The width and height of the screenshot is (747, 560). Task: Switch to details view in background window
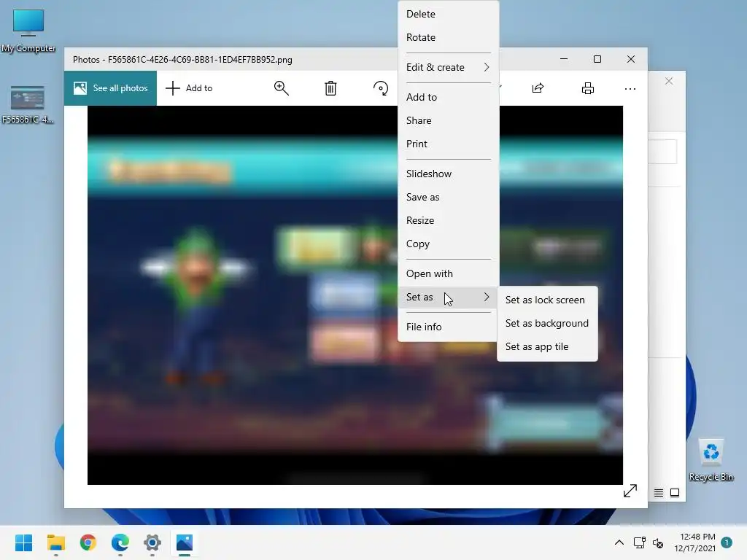pyautogui.click(x=659, y=493)
